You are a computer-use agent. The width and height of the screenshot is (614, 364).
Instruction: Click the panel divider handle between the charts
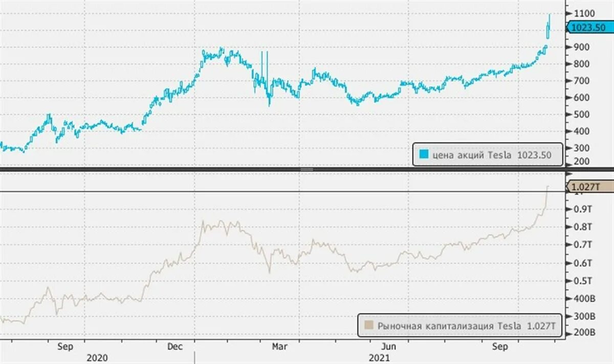click(306, 169)
